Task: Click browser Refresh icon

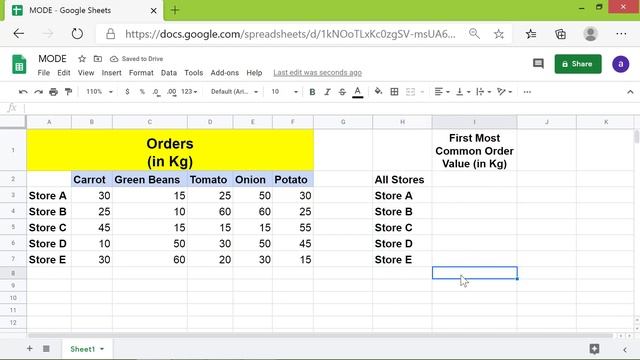Action: pyautogui.click(x=77, y=34)
